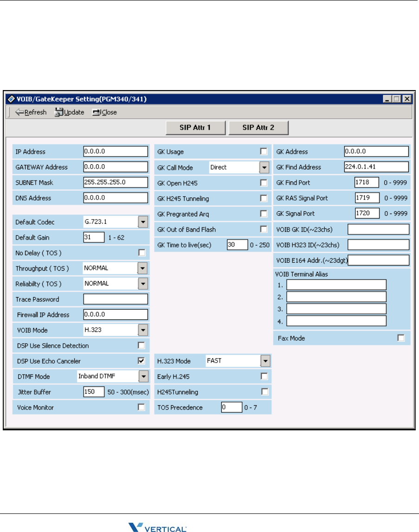Click VOIB Terminal Alias field 1
419x532 pixels.
(336, 285)
